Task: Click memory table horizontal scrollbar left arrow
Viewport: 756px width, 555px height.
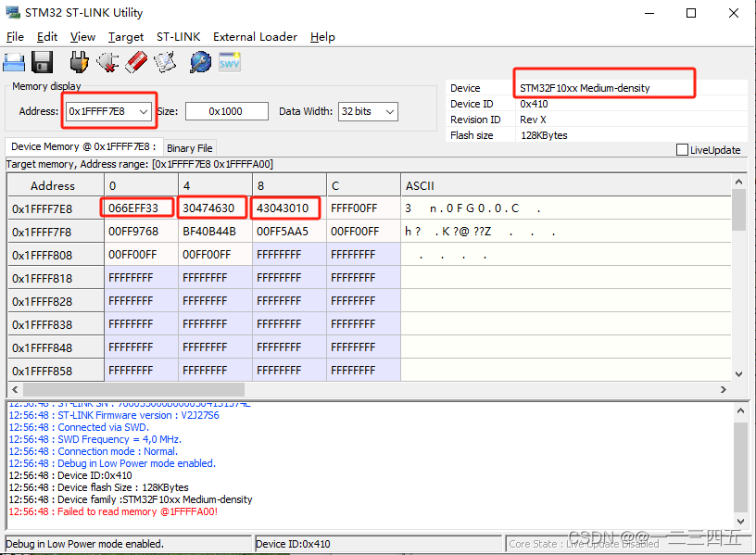Action: 15,389
